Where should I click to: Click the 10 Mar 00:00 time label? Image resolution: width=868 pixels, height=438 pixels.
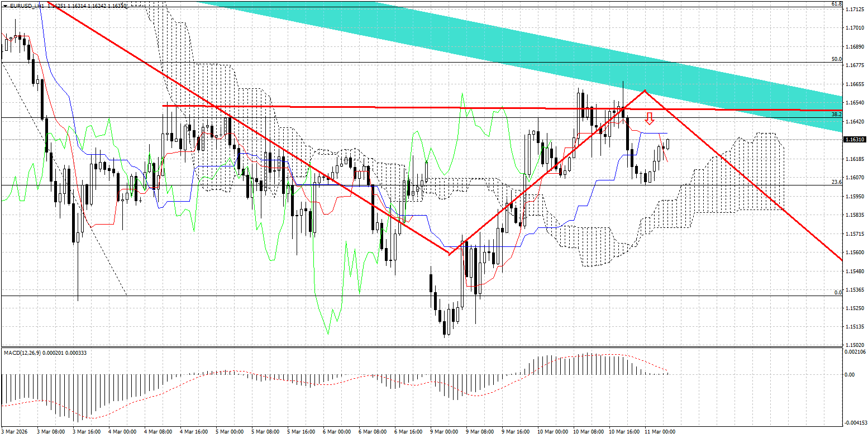tap(552, 432)
